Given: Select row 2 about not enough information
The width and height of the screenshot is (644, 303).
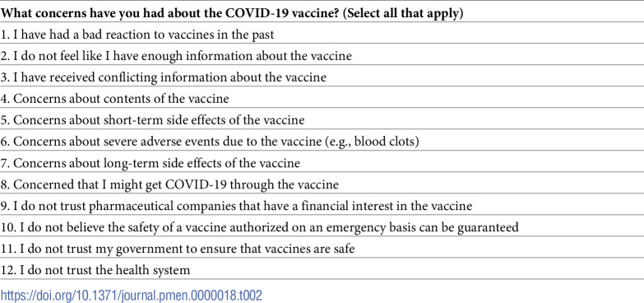Looking at the screenshot, I should [x=322, y=55].
